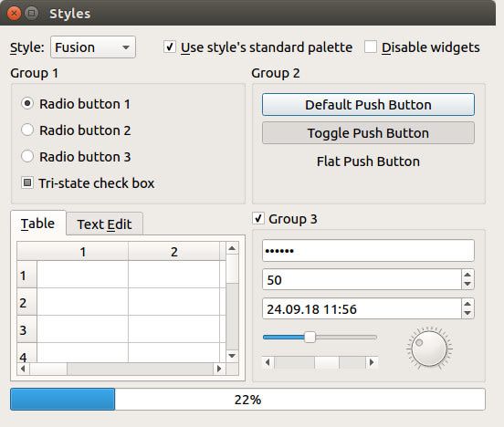Toggle the Toggle Push Button
Screen dimensions: 504x427
(368, 133)
